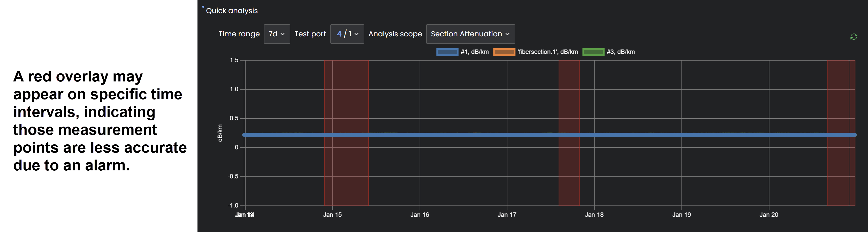Toggle the "#1, dB/km" legend label
The width and height of the screenshot is (868, 232).
point(474,52)
